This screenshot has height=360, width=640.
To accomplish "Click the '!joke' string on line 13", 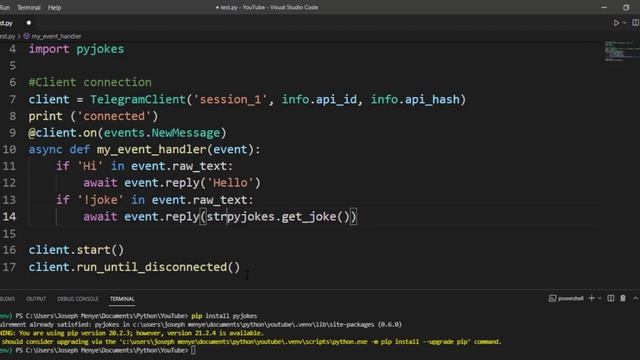I will pos(100,200).
